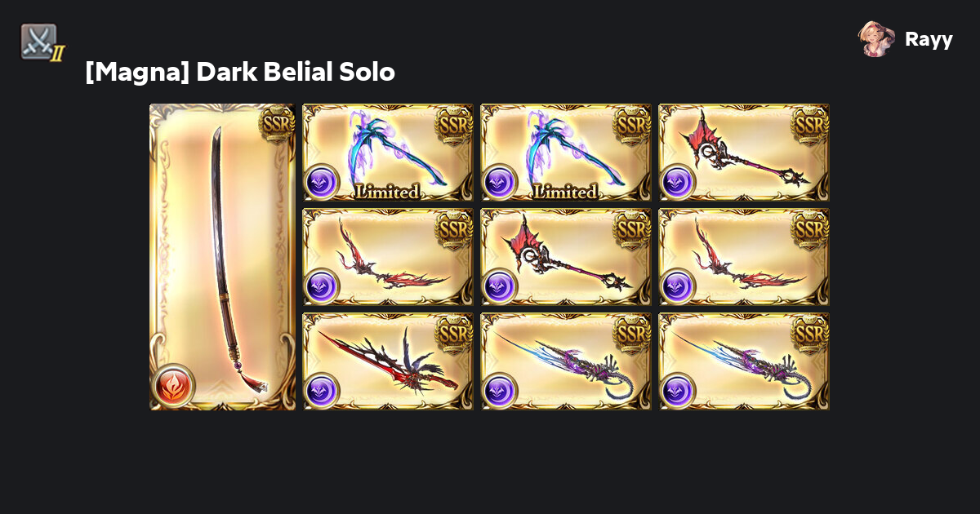Select the red feathered sword in bottom row
Screen dimensions: 980x514
pyautogui.click(x=388, y=361)
